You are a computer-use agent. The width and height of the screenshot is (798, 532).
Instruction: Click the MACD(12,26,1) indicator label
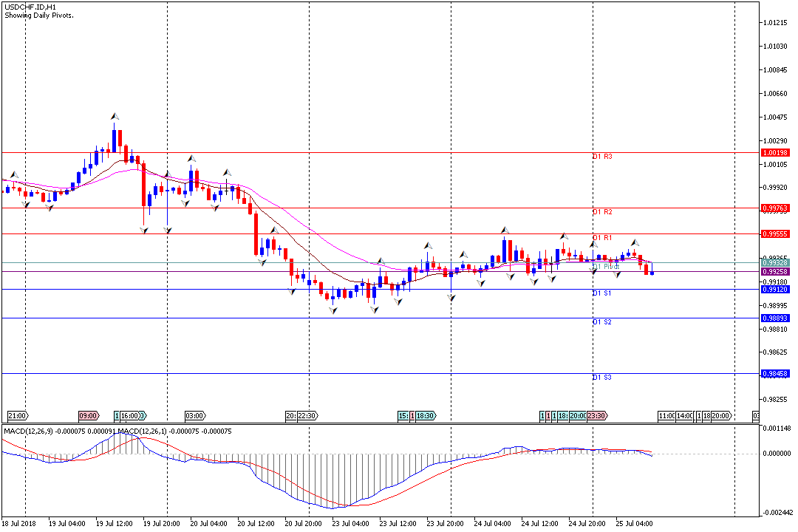(143, 432)
